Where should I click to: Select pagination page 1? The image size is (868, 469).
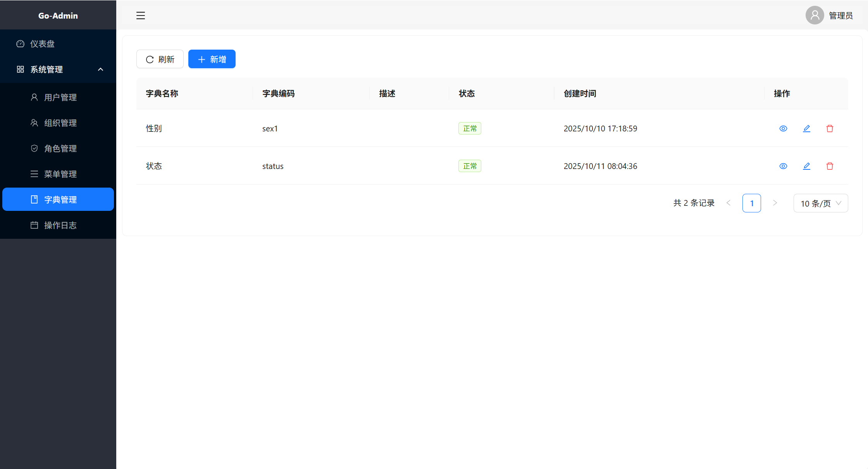[751, 203]
